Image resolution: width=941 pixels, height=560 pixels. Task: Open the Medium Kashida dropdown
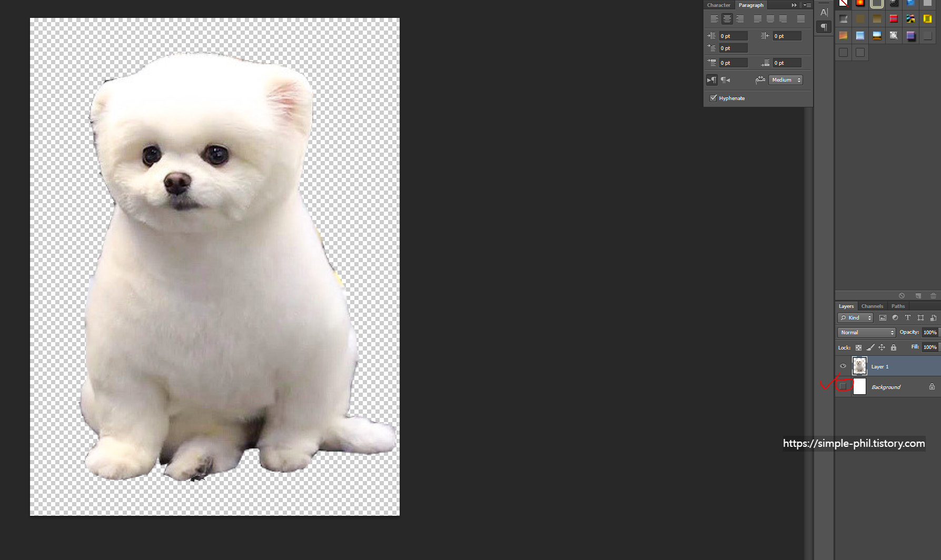pyautogui.click(x=786, y=80)
